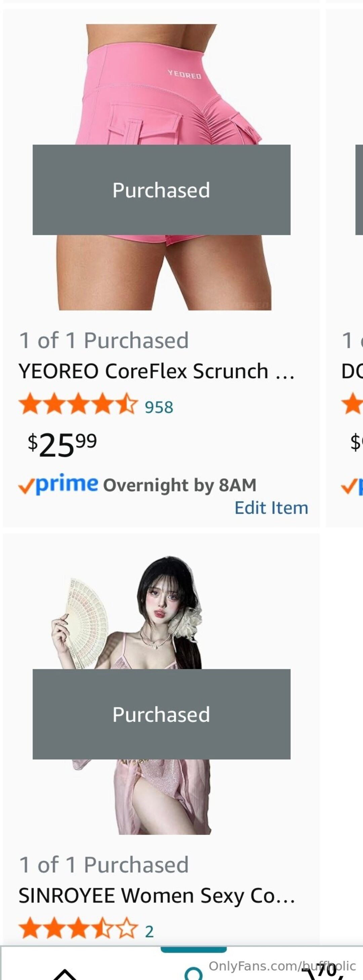Click the Edit Item link
This screenshot has height=980, width=363.
tap(271, 507)
